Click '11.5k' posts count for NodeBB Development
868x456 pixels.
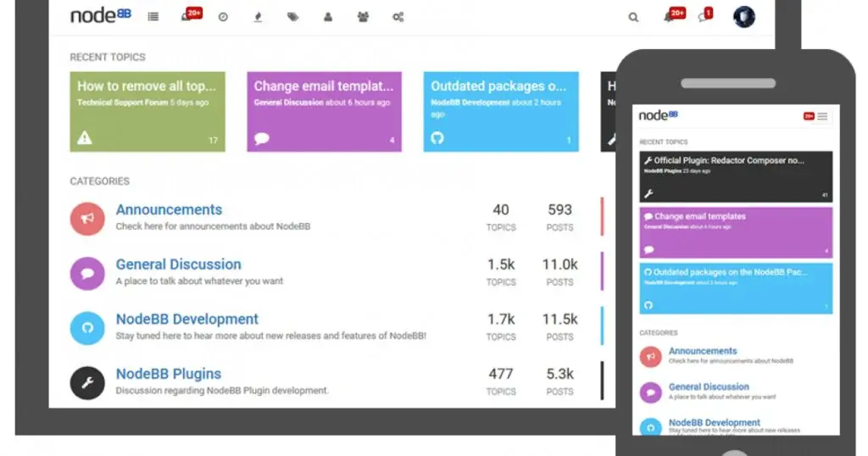coord(559,320)
